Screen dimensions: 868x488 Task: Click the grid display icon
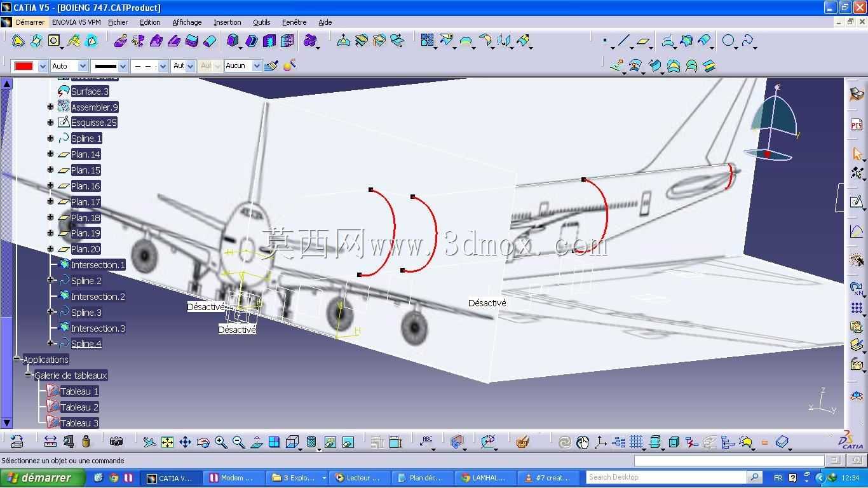pos(636,442)
